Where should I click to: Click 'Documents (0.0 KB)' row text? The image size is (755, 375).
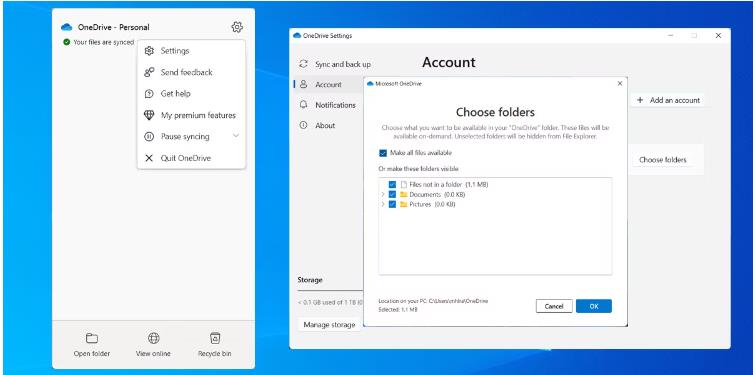pos(437,194)
